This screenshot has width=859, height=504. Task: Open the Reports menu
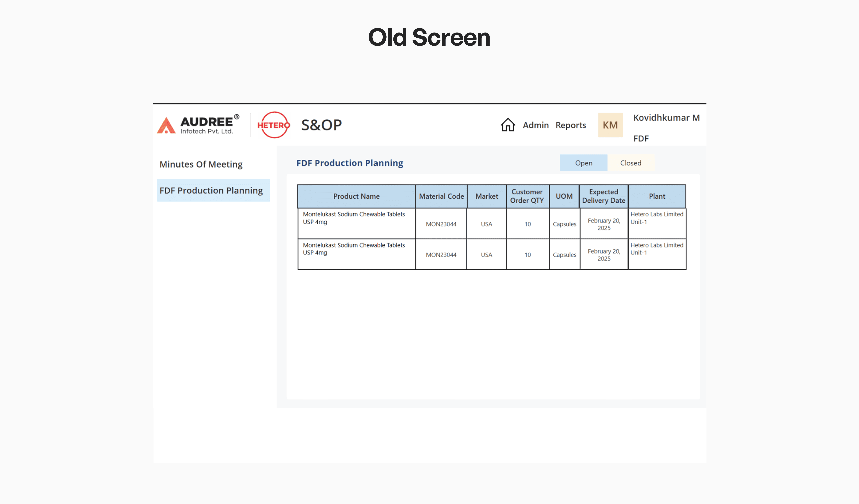pos(571,125)
